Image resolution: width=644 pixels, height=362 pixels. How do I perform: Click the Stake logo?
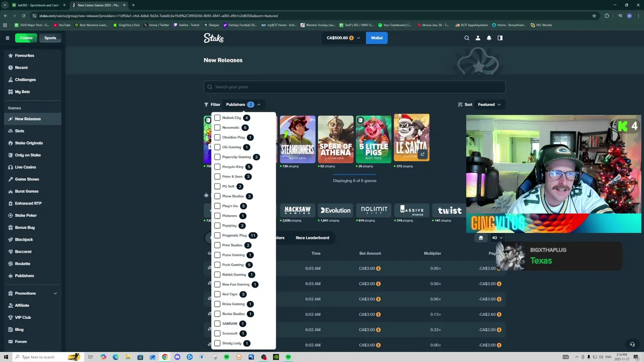(214, 38)
